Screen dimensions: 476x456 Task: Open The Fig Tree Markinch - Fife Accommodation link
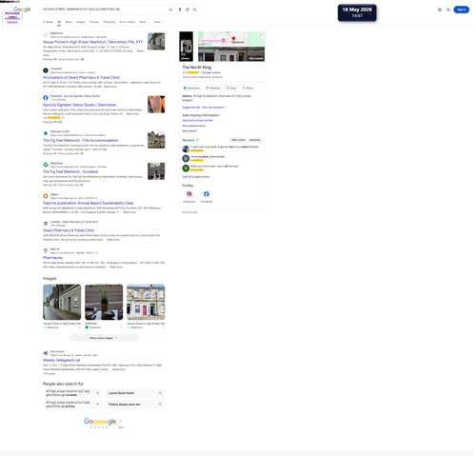click(x=81, y=141)
